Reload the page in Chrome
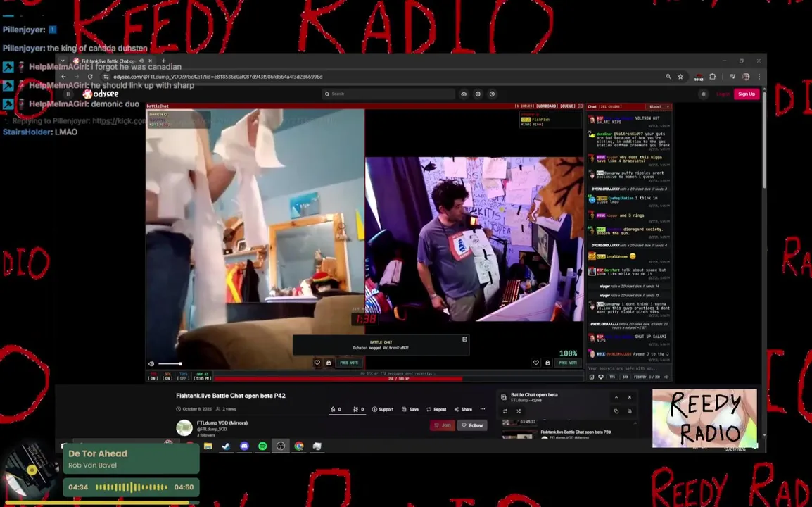 coord(90,77)
